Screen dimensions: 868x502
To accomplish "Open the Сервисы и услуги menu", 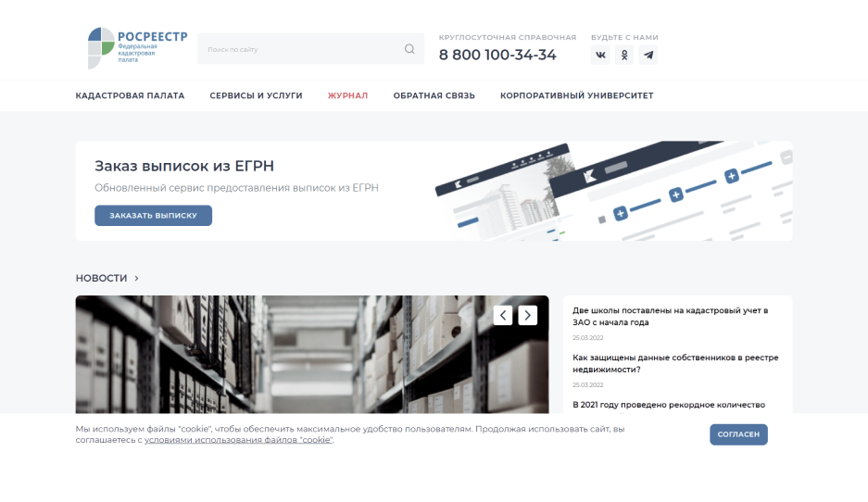I will click(x=257, y=95).
